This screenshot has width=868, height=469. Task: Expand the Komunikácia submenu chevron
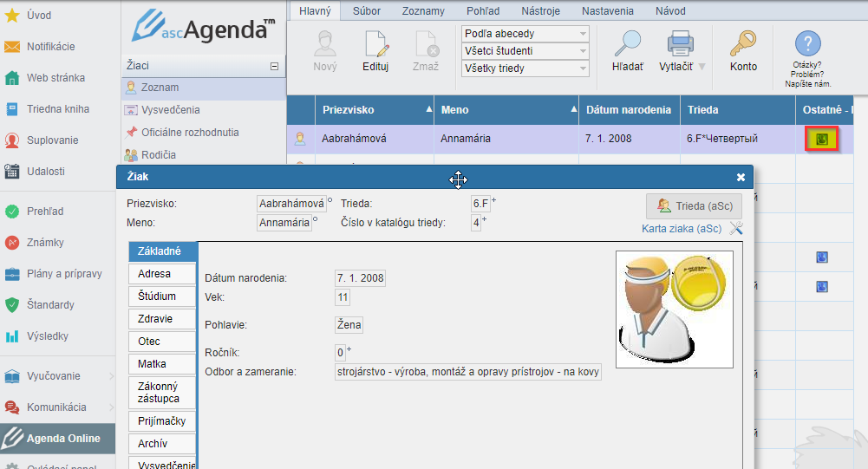[x=111, y=407]
